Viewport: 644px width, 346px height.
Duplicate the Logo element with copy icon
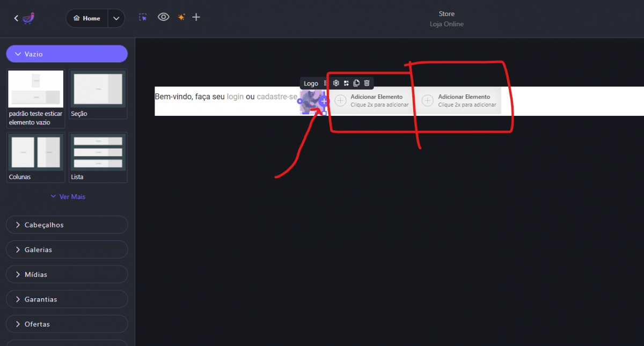tap(356, 83)
